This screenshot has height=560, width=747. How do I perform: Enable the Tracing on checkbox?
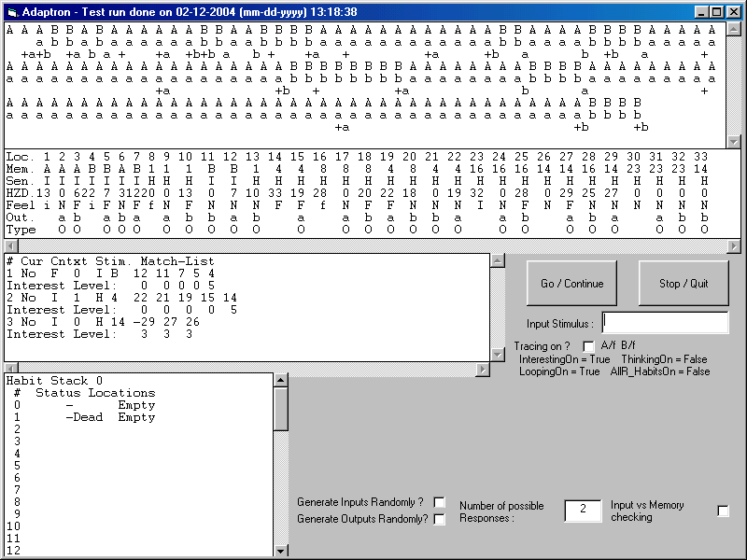coord(589,346)
